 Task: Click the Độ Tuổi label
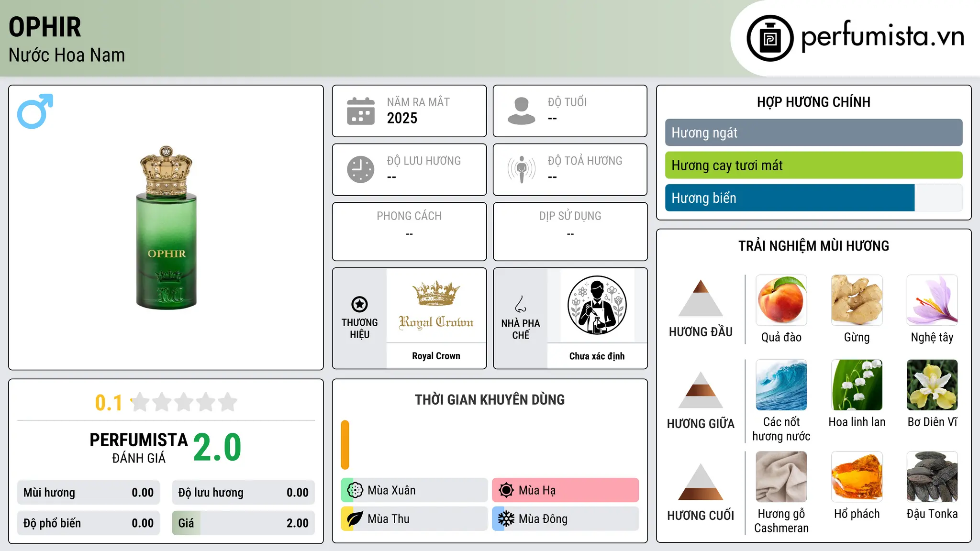567,102
